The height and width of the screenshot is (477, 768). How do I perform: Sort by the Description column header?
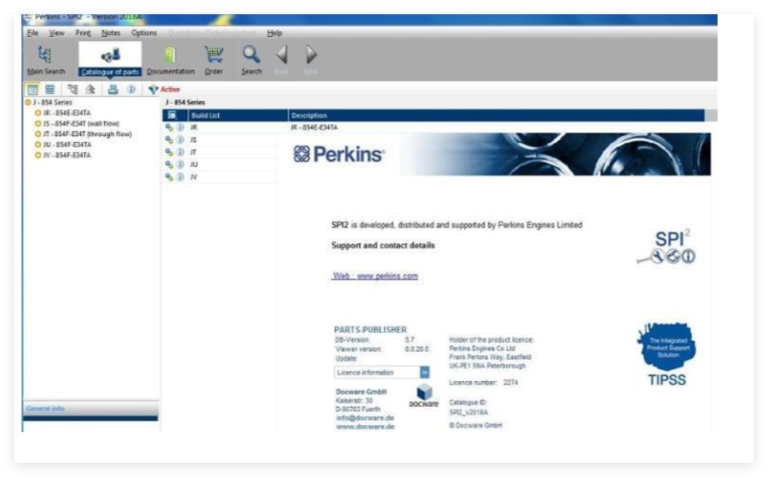point(496,116)
